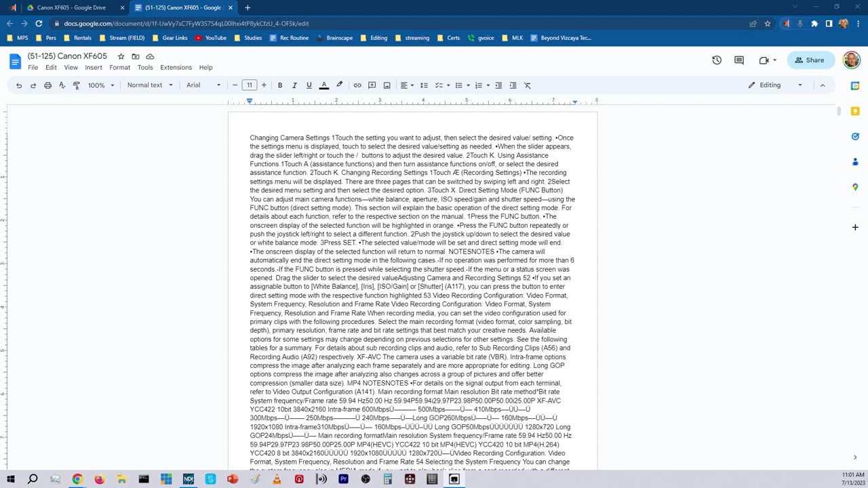This screenshot has width=868, height=488.
Task: Open the Insert menu
Action: pos(94,68)
